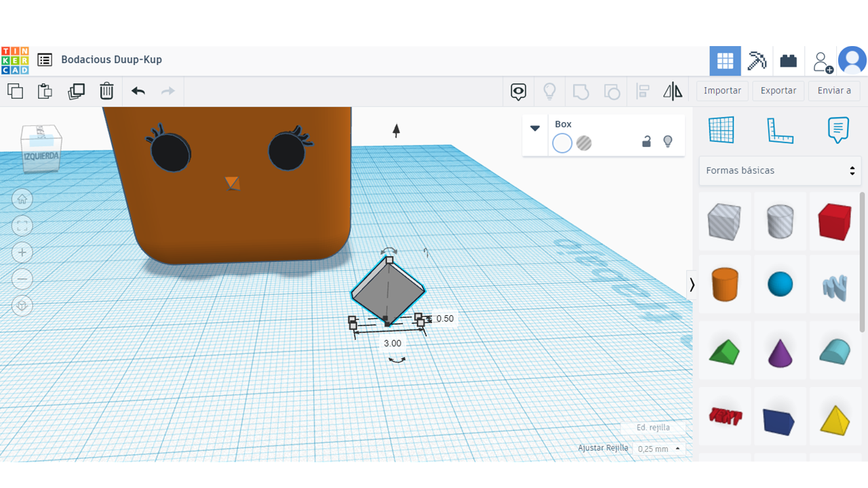Image resolution: width=868 pixels, height=488 pixels.
Task: Click the Bodacious Duup-Kup design name
Action: point(112,60)
